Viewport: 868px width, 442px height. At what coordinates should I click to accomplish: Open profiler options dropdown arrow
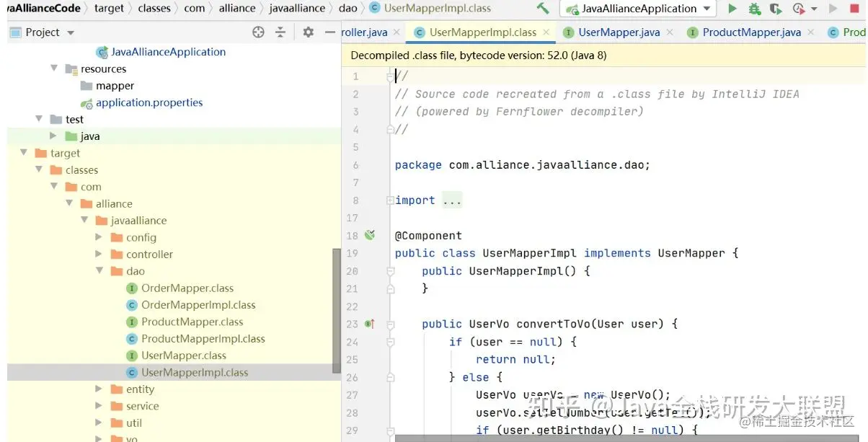tap(814, 9)
